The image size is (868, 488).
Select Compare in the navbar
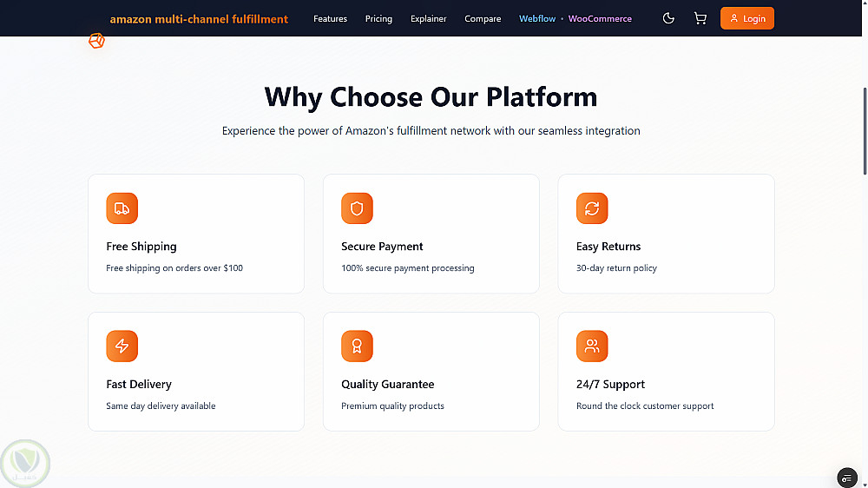[483, 18]
